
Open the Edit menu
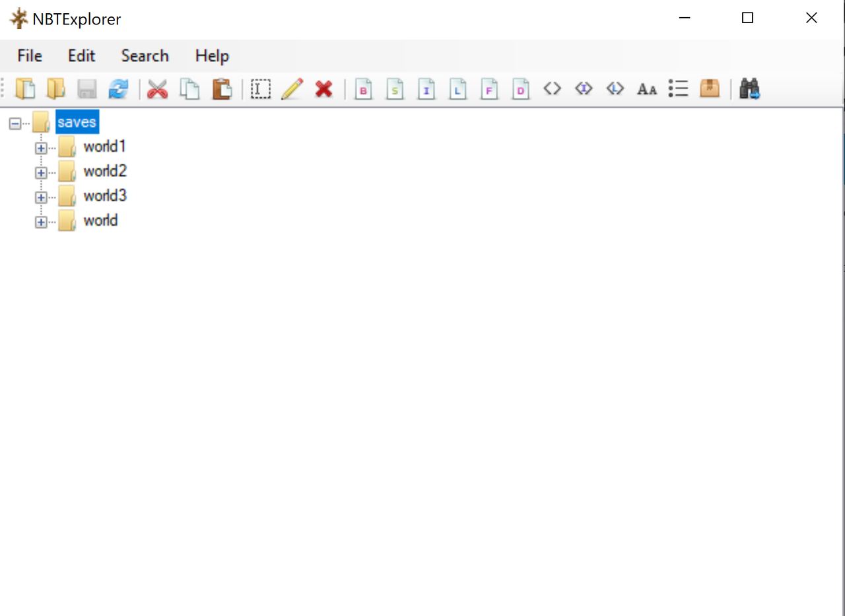[82, 56]
